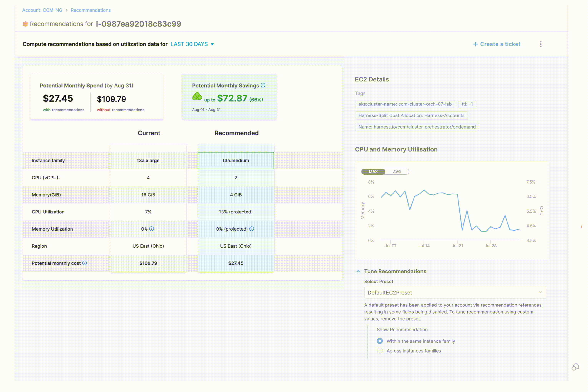Open the DefaultEC2Preset preset dropdown
The width and height of the screenshot is (588, 392).
pos(455,292)
